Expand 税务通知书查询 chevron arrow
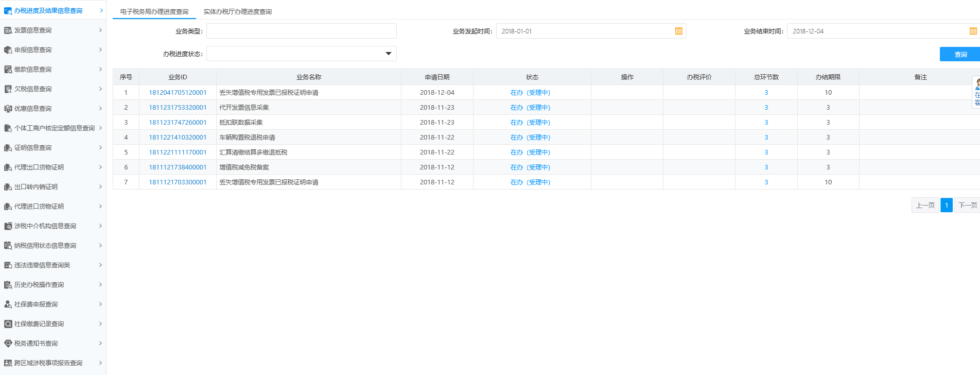 pyautogui.click(x=100, y=344)
